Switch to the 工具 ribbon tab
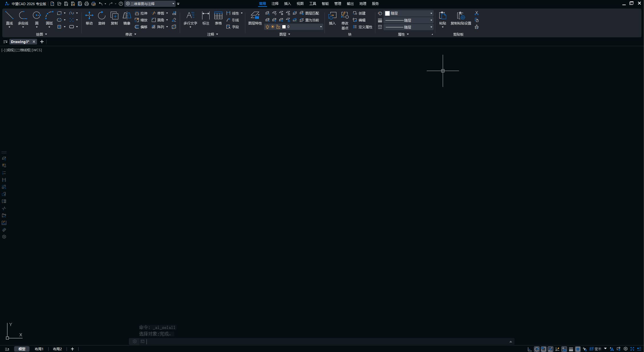This screenshot has height=352, width=644. click(312, 4)
